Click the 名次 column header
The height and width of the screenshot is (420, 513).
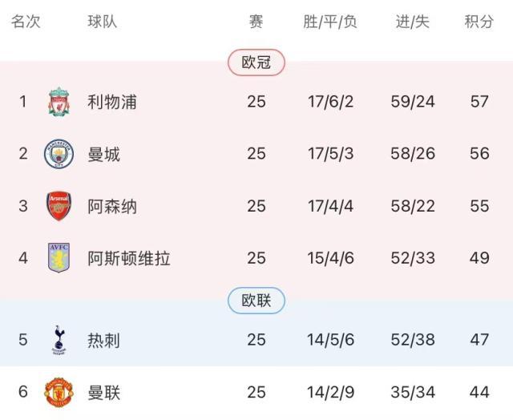tap(26, 22)
